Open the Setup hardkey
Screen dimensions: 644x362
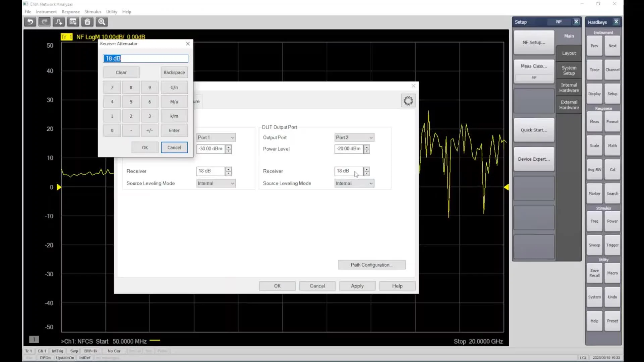coord(612,94)
